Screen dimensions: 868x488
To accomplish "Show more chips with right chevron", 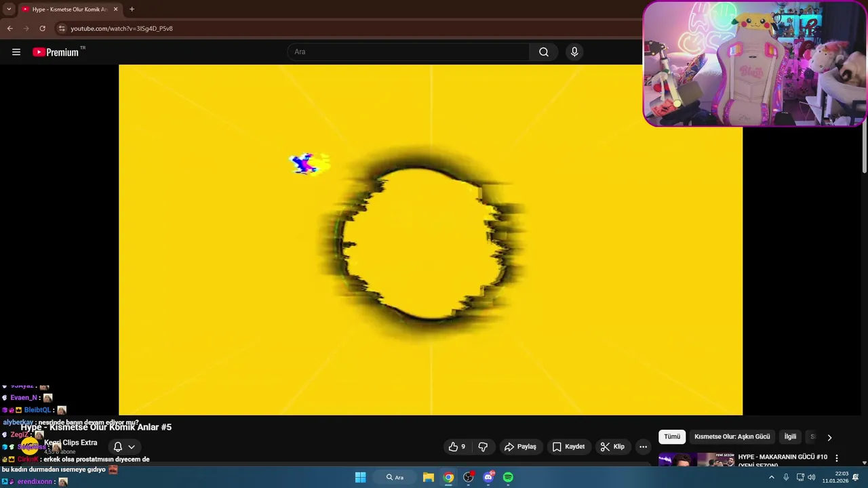I will pos(829,437).
